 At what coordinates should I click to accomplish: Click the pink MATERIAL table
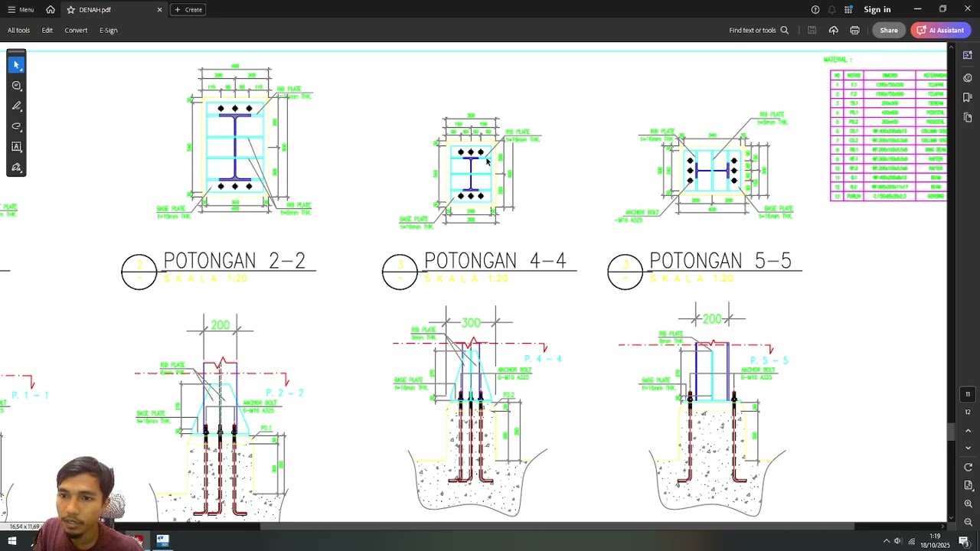click(x=888, y=135)
